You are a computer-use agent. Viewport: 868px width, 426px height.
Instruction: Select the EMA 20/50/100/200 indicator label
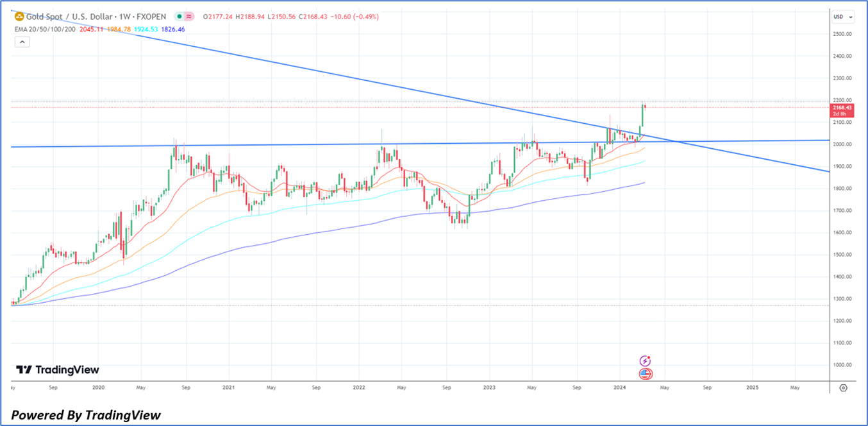pos(45,30)
